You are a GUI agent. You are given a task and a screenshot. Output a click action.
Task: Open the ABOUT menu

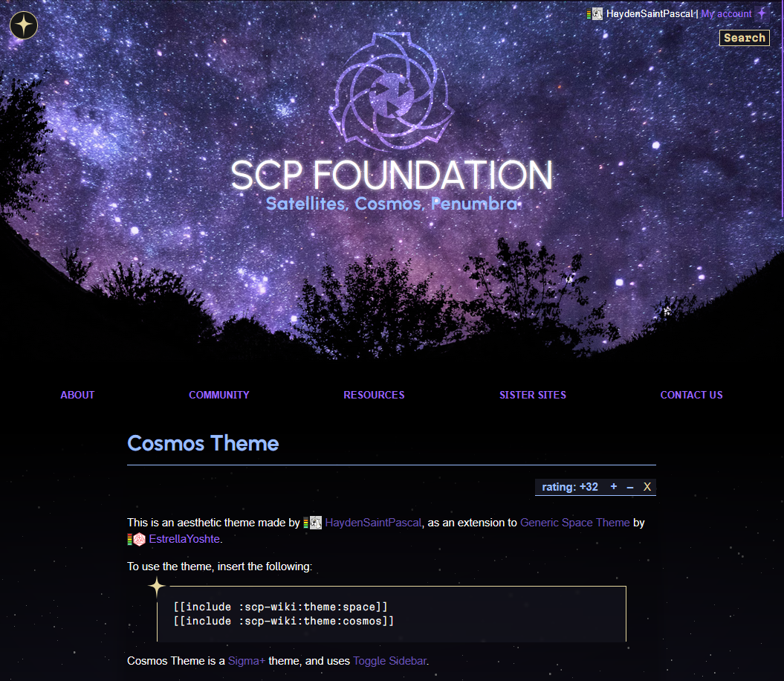pyautogui.click(x=78, y=395)
